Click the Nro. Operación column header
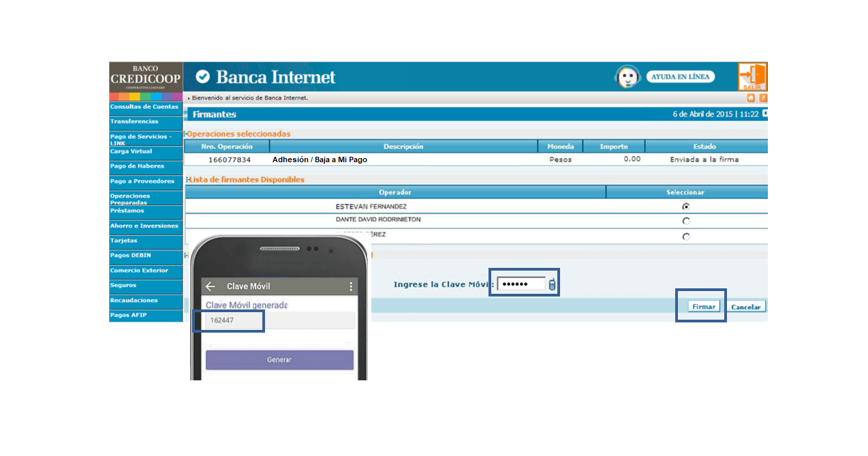868x456 pixels. [227, 147]
